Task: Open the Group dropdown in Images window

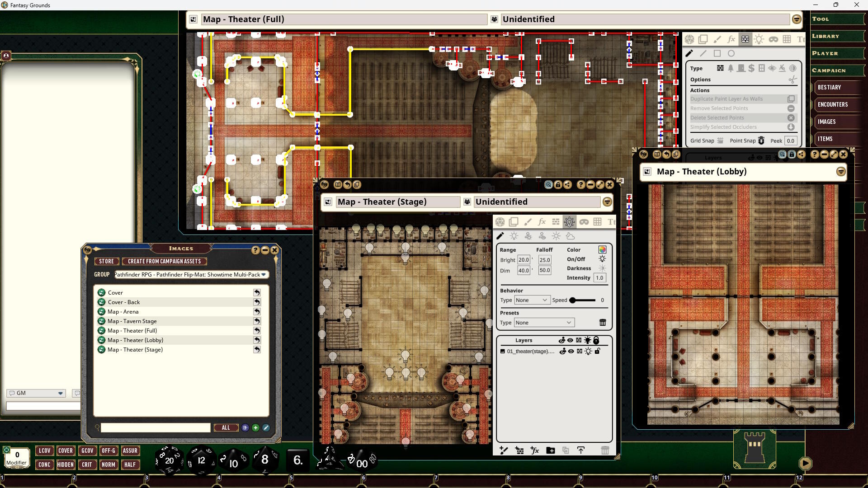Action: pyautogui.click(x=191, y=274)
